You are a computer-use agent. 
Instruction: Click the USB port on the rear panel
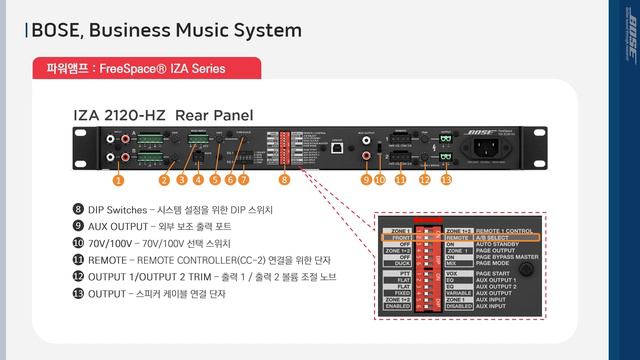click(x=337, y=148)
